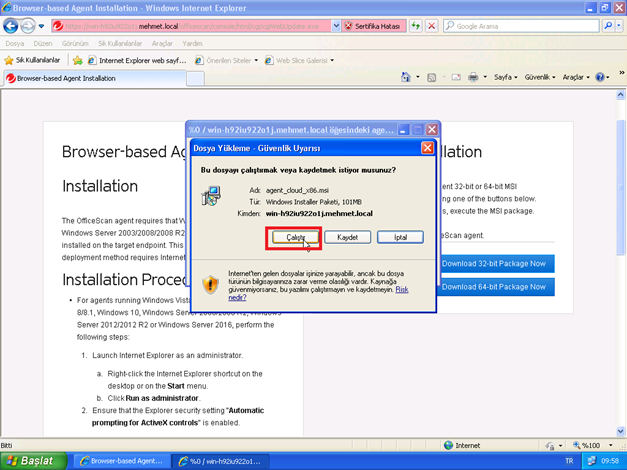
Task: Open the Önerilen Siteler dropdown
Action: click(x=226, y=60)
